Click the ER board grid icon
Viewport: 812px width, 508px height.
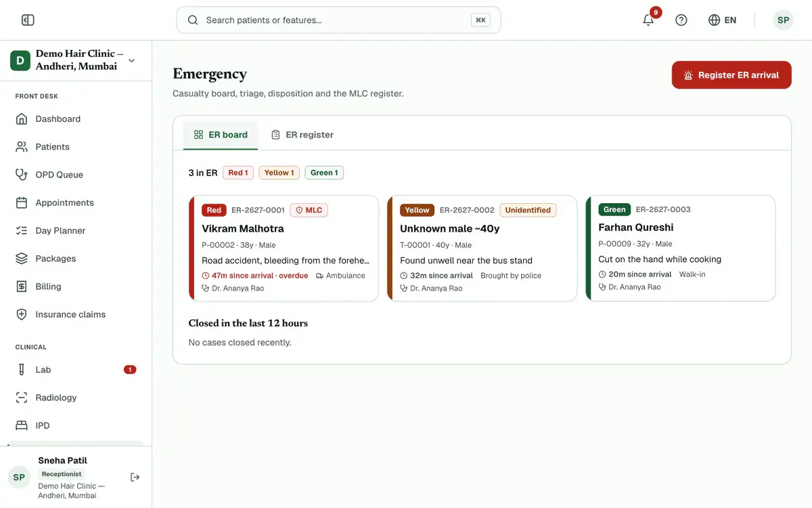[198, 135]
